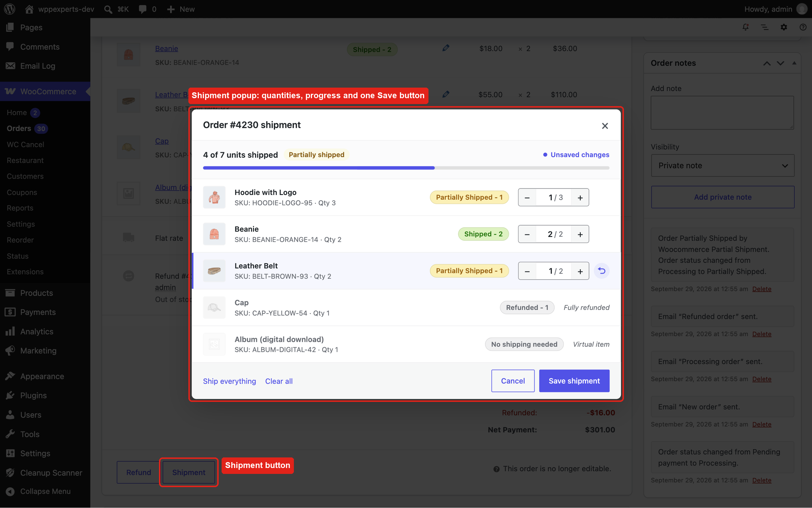Click the Refund button
Viewport: 812px width, 508px height.
(138, 472)
